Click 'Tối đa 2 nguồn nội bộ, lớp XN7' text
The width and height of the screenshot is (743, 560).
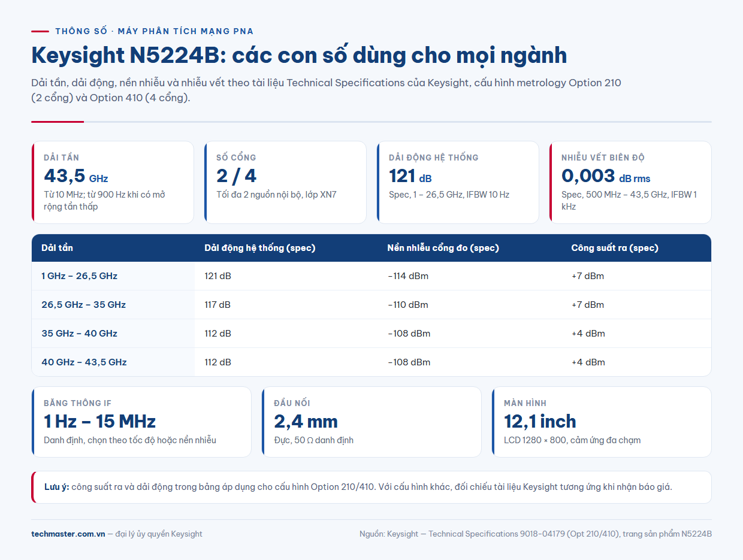coord(276,195)
